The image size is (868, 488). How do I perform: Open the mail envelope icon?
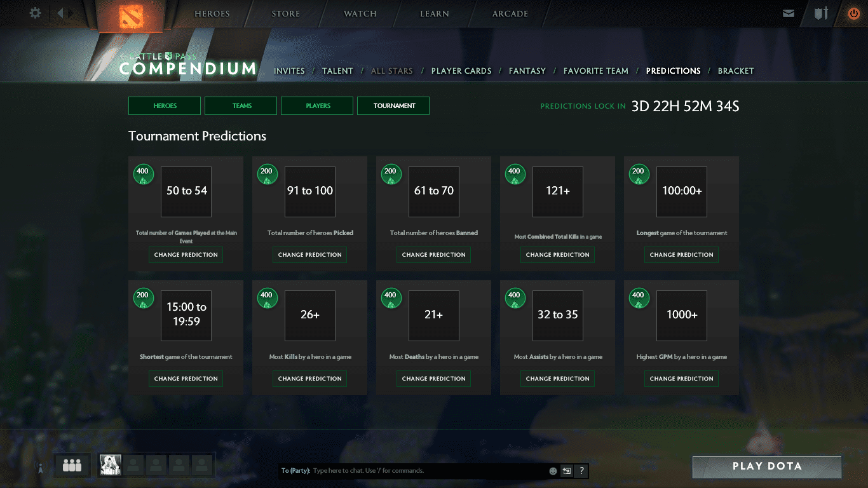click(x=789, y=13)
